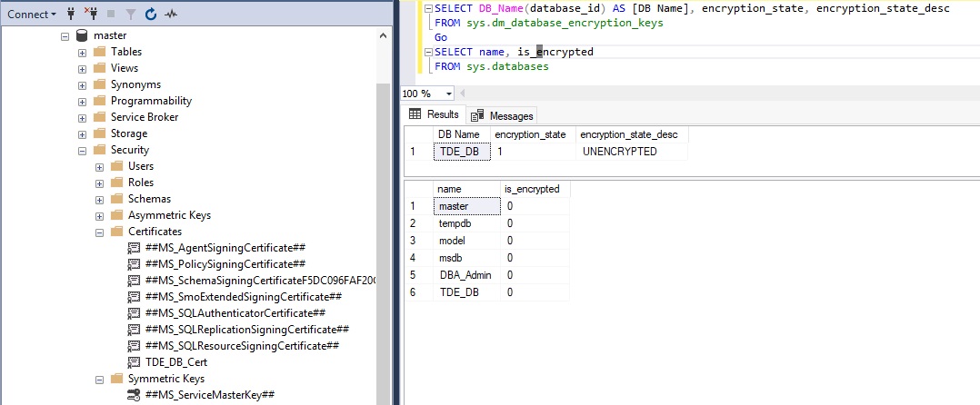Expand the Service Broker folder
This screenshot has height=405, width=980.
pos(83,117)
